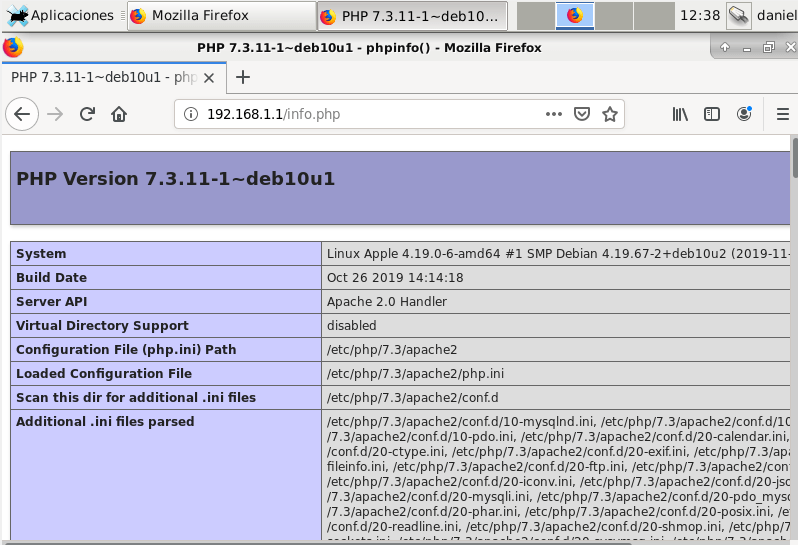Click the Back navigation arrow
Screen dimensions: 798x545
click(x=22, y=114)
